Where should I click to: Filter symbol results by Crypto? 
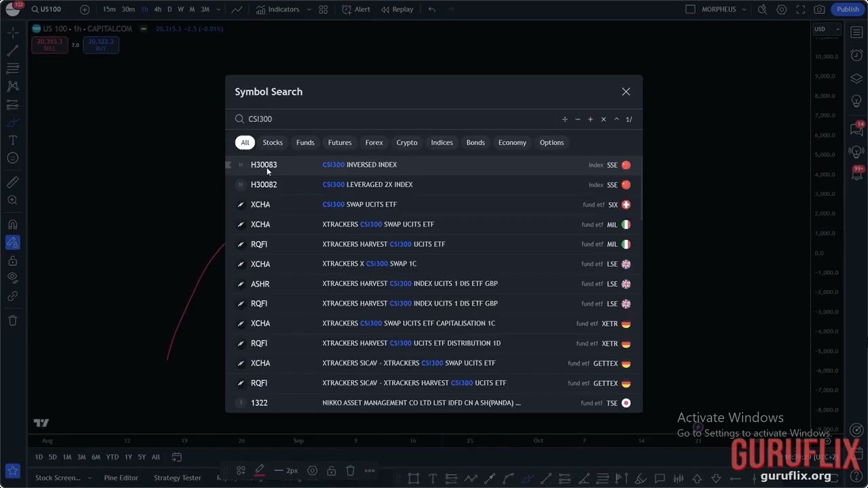coord(407,142)
